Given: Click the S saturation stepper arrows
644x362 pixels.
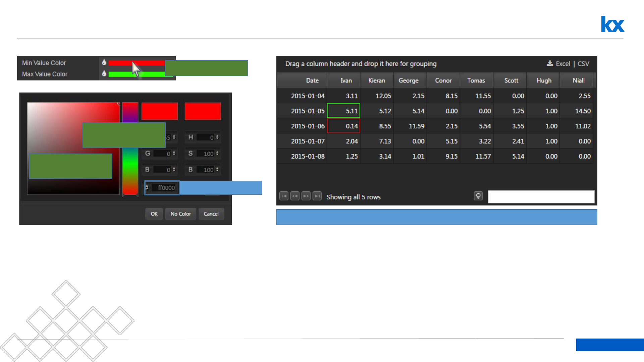Looking at the screenshot, I should pos(217,153).
